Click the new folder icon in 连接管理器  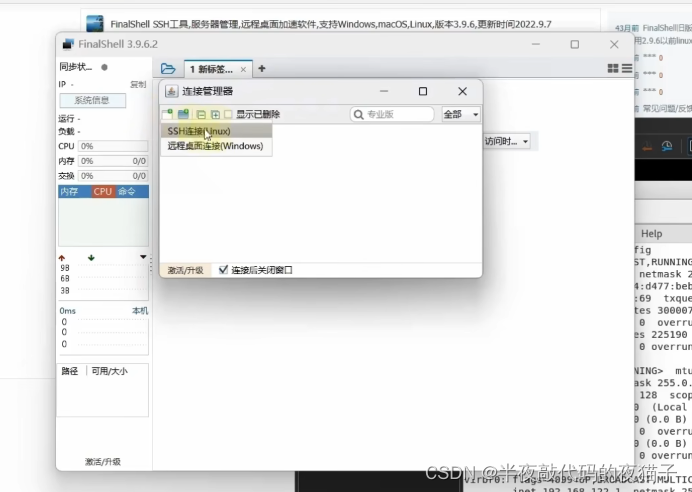(183, 114)
